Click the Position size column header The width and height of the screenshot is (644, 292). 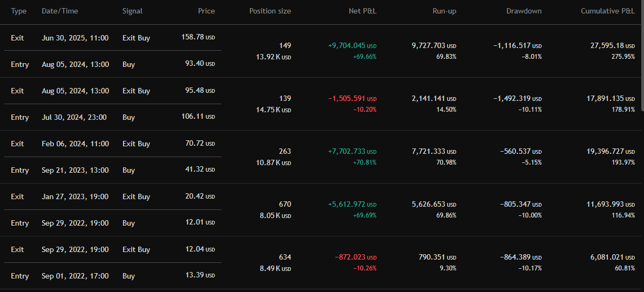tap(270, 11)
